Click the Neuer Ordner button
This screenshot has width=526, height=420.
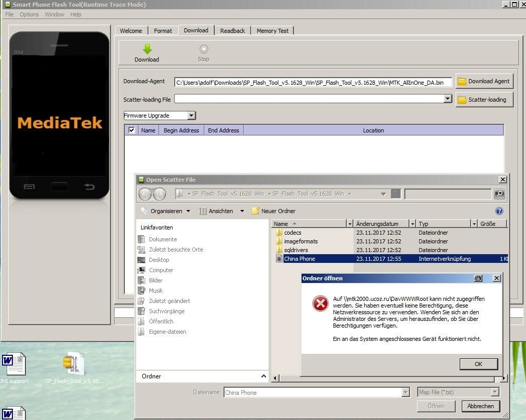(x=274, y=211)
